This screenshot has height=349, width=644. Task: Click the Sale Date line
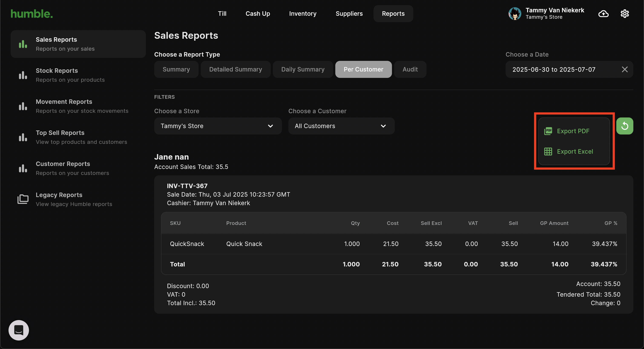(x=229, y=194)
